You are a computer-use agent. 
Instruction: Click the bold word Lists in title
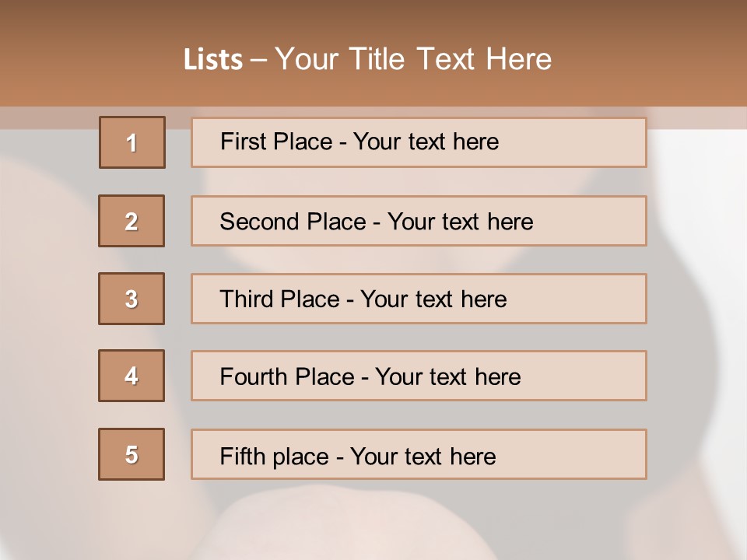coord(213,59)
